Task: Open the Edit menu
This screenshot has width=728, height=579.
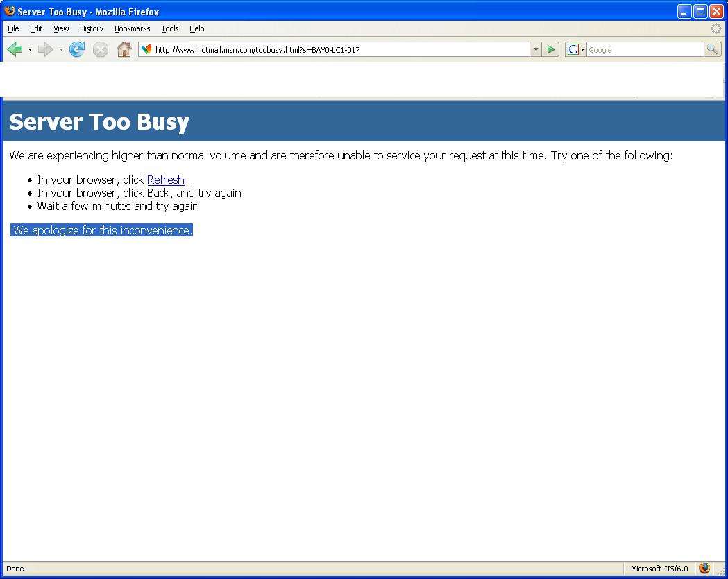Action: (x=36, y=28)
